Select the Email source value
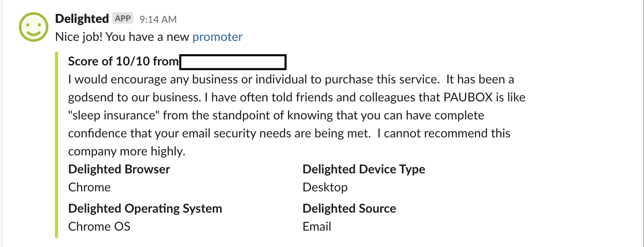The image size is (644, 247). [317, 227]
